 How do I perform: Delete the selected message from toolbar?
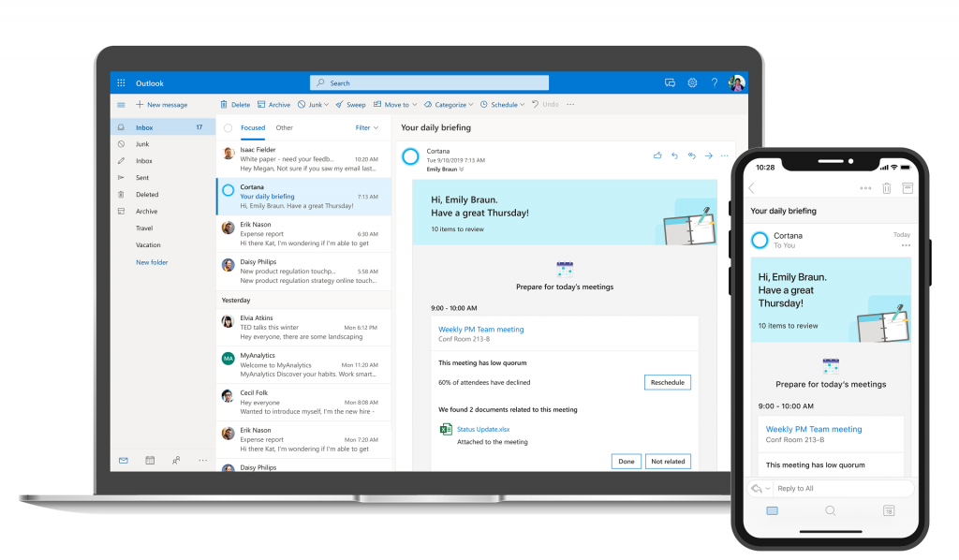(x=235, y=105)
